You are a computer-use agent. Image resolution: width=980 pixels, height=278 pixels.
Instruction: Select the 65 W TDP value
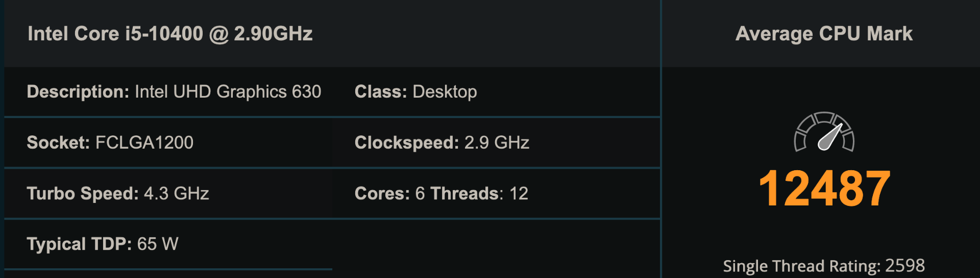coord(158,244)
